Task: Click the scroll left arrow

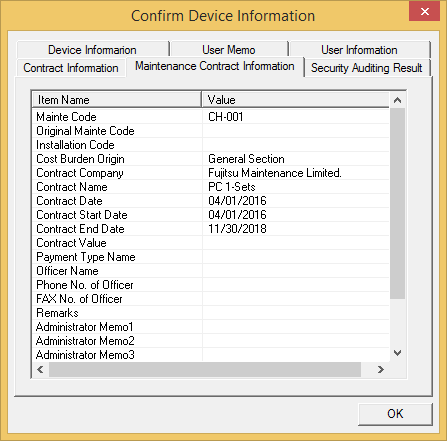Action: tap(40, 369)
